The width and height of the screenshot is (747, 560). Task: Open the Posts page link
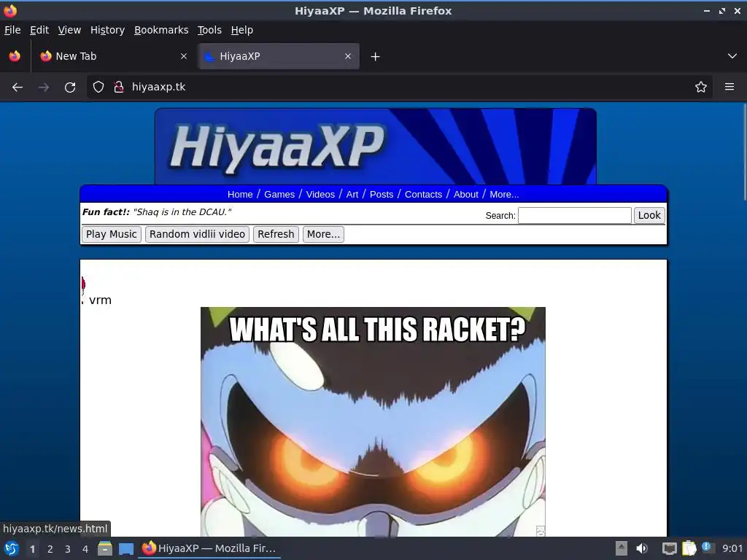click(x=382, y=194)
